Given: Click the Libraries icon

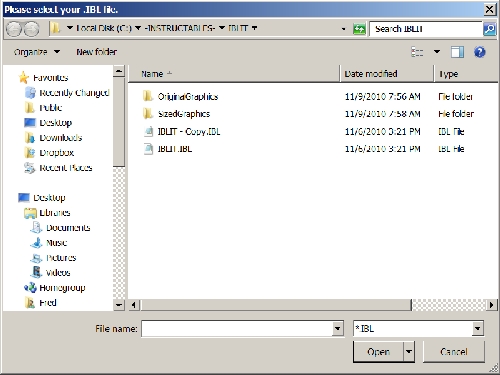Looking at the screenshot, I should point(30,213).
